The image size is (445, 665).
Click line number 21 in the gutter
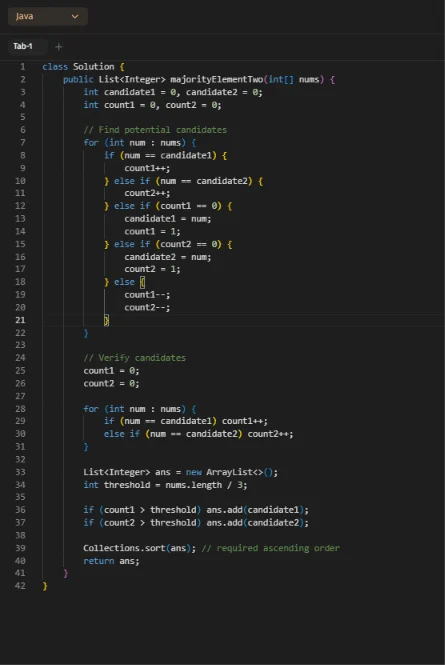[20, 320]
